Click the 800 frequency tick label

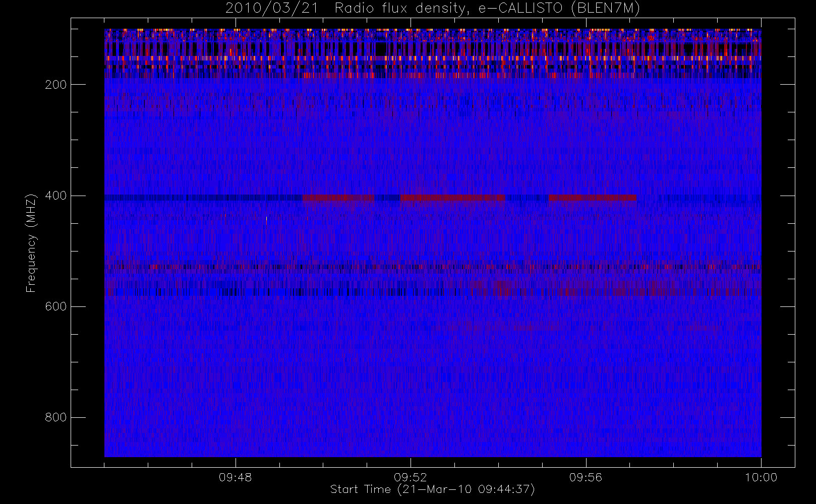coord(56,417)
